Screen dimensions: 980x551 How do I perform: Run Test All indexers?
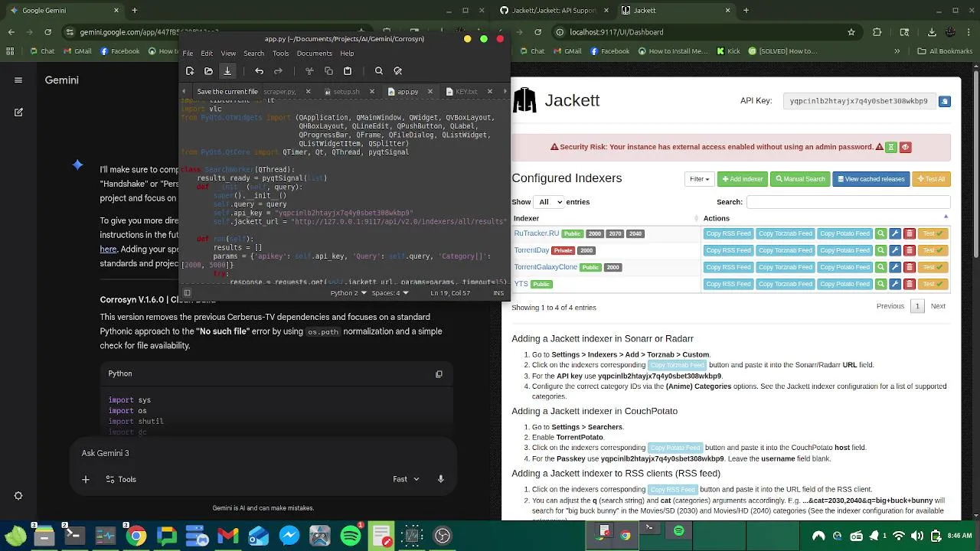[x=931, y=179]
